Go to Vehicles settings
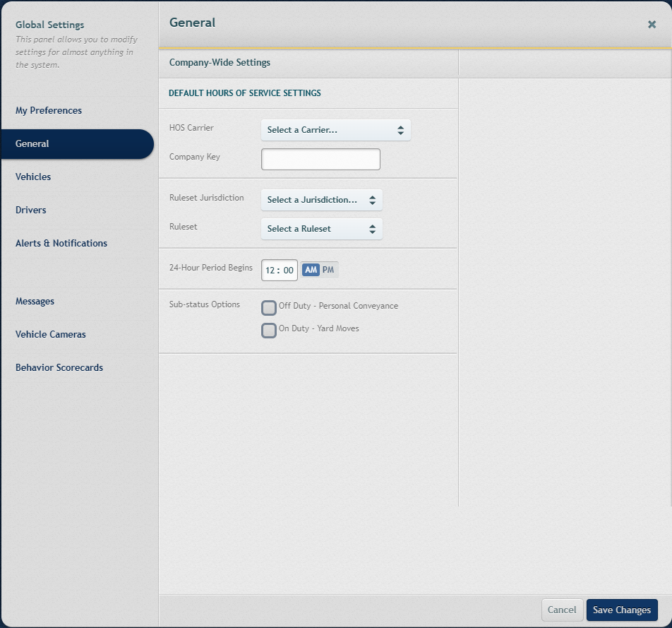This screenshot has height=628, width=672. 32,177
